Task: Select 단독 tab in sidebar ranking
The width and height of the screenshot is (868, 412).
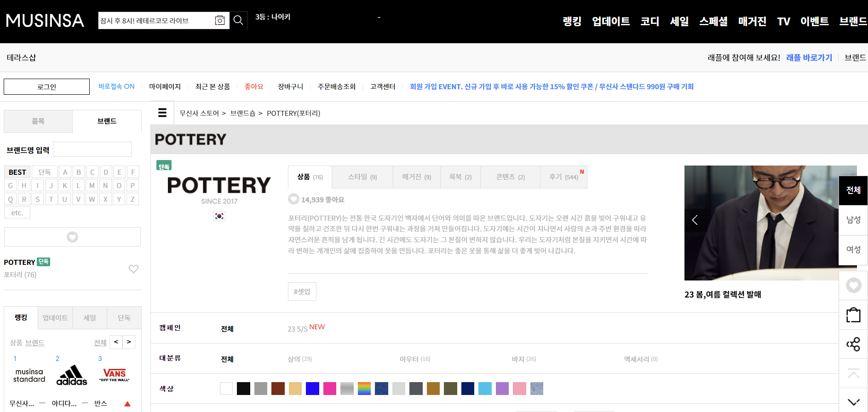Action: (124, 317)
